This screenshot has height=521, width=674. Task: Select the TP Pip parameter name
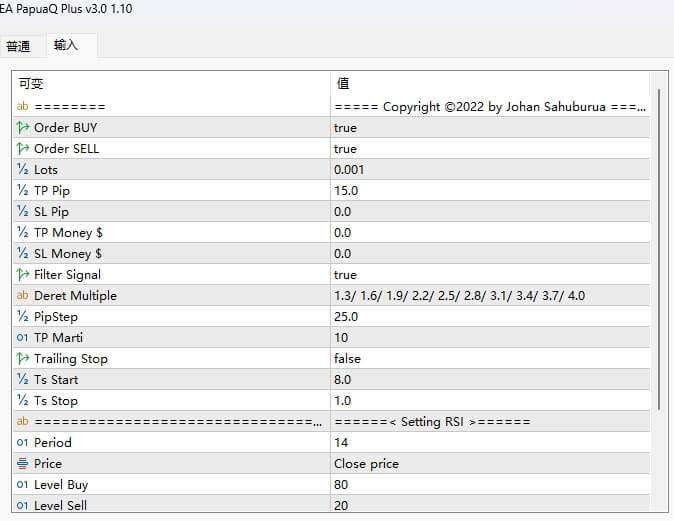(52, 191)
